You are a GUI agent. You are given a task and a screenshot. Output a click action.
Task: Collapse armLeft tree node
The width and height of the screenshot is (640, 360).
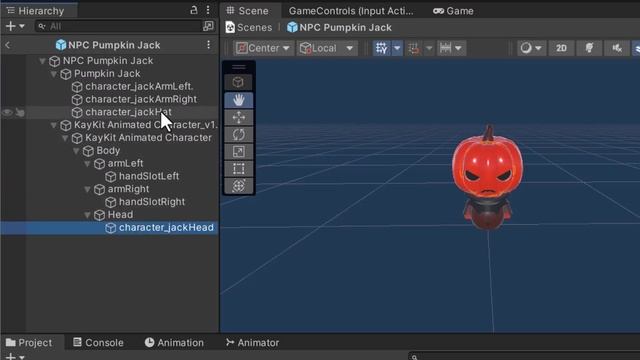pyautogui.click(x=87, y=164)
